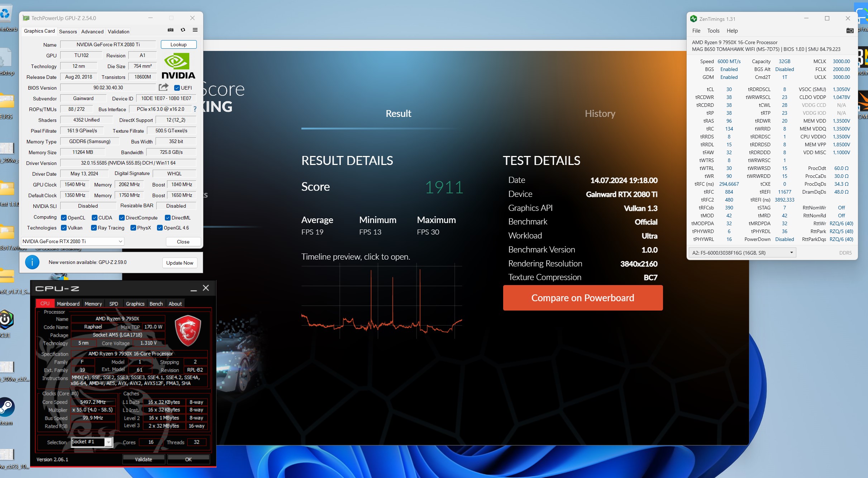Click the BIOS export share icon
Image resolution: width=868 pixels, height=478 pixels.
click(163, 87)
